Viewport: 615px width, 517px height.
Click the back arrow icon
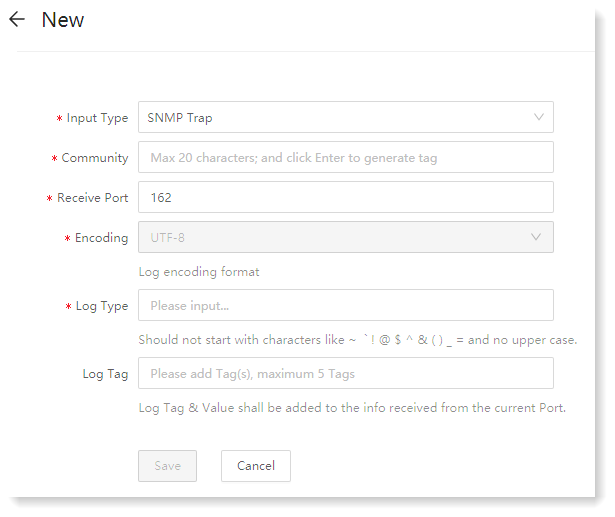pyautogui.click(x=17, y=19)
